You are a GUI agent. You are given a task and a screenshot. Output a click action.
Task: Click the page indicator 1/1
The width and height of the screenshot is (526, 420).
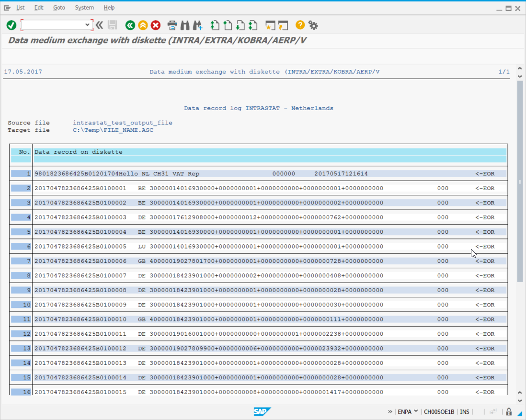point(504,72)
